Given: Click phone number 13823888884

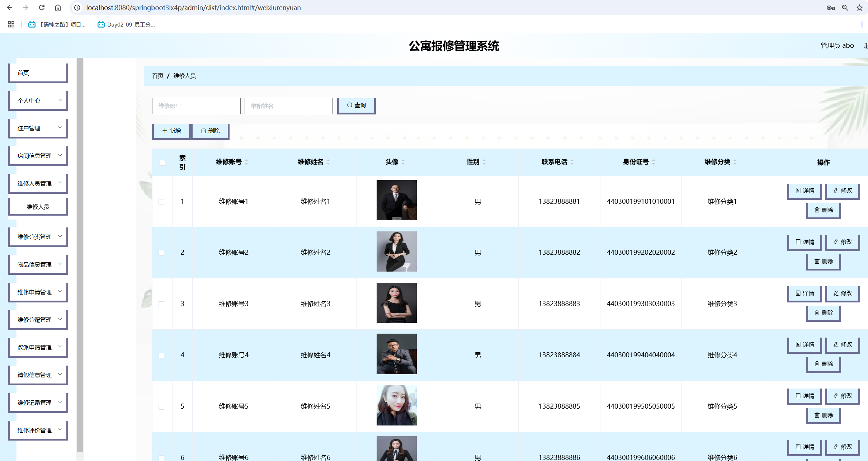Looking at the screenshot, I should (x=559, y=355).
